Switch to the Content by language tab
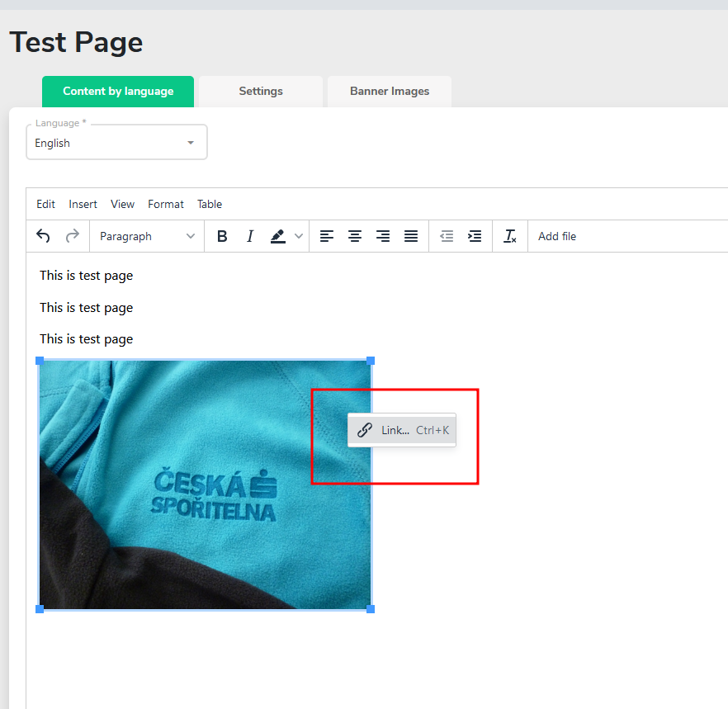The width and height of the screenshot is (728, 709). pos(118,92)
